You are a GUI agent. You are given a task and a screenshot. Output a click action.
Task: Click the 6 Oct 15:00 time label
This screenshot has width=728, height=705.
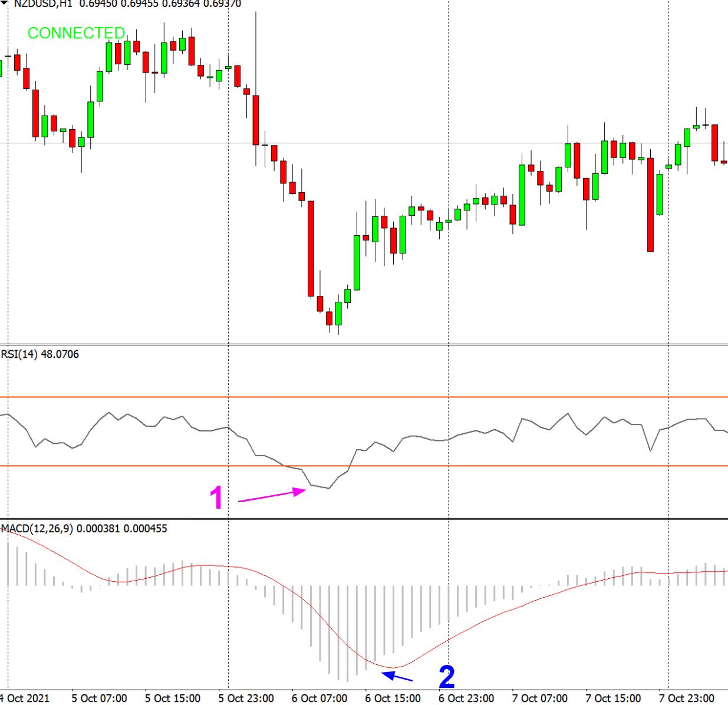pyautogui.click(x=393, y=698)
